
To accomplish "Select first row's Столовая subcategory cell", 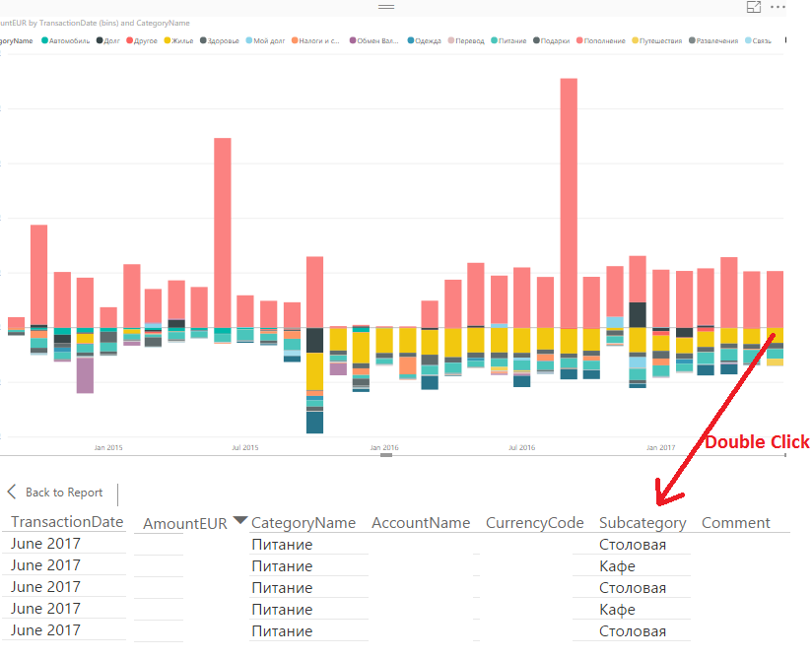I will pos(633,545).
